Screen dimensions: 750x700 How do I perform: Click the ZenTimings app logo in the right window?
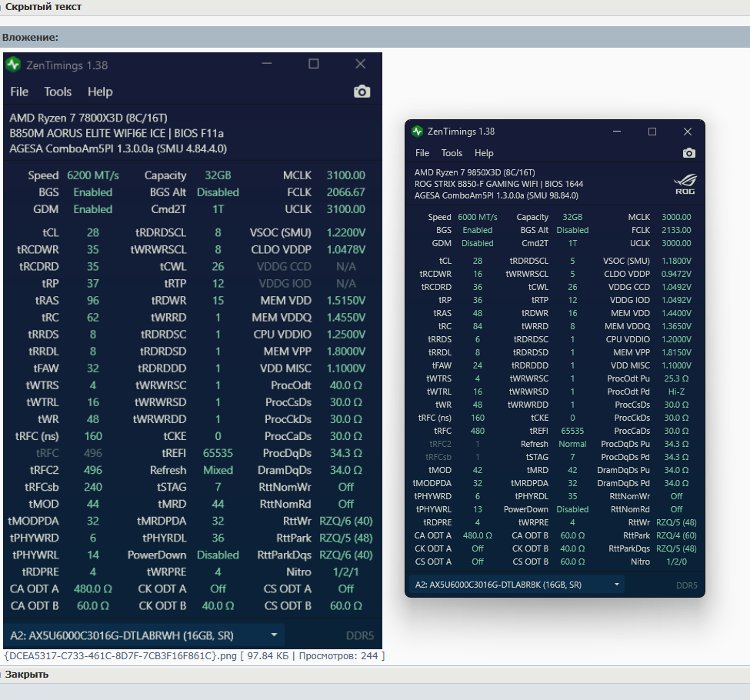tap(417, 131)
